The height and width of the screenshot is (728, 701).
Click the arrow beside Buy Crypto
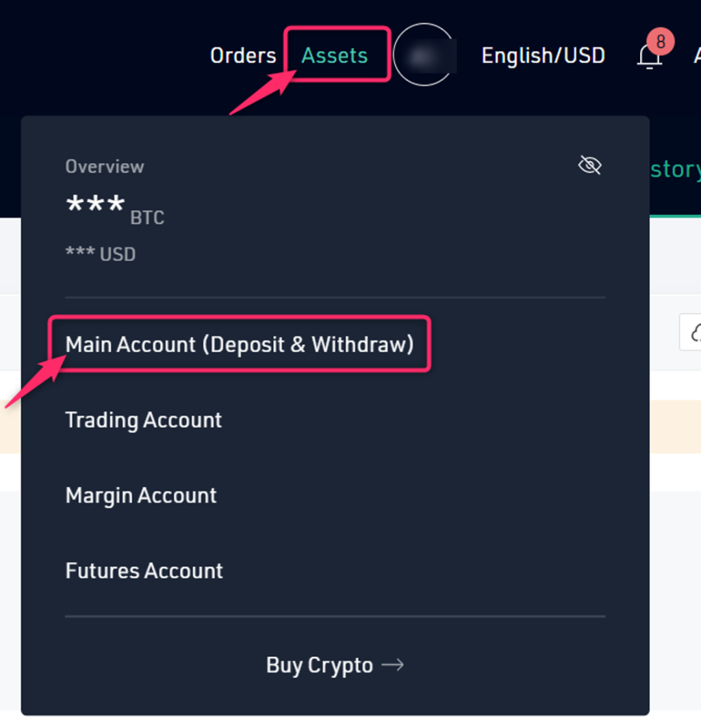(x=392, y=665)
